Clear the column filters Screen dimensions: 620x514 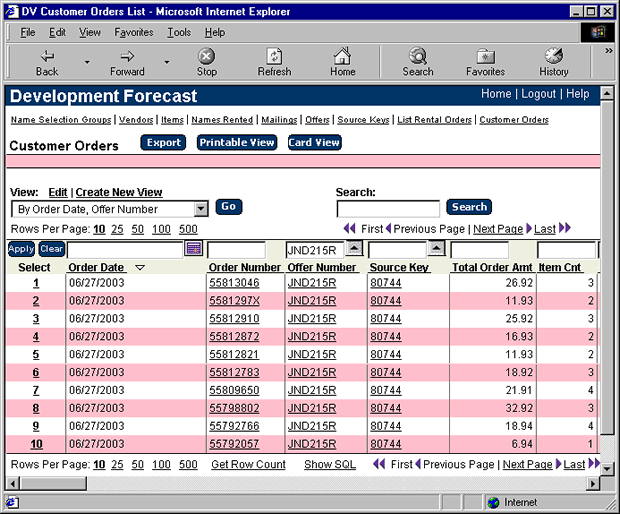click(x=51, y=249)
